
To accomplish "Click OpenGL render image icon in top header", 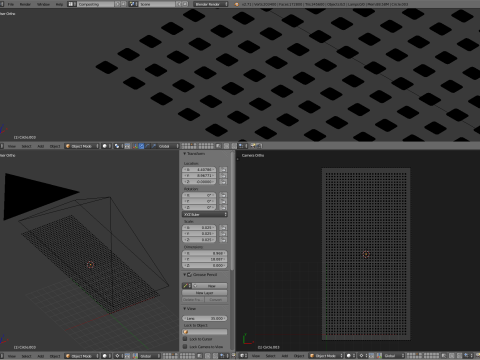I will click(253, 146).
